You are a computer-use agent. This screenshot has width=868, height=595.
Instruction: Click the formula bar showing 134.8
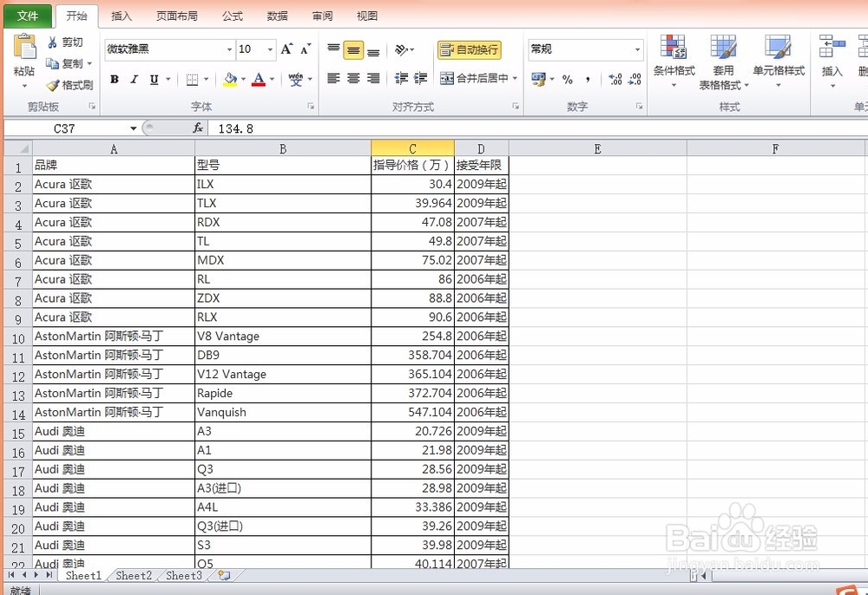(x=537, y=128)
